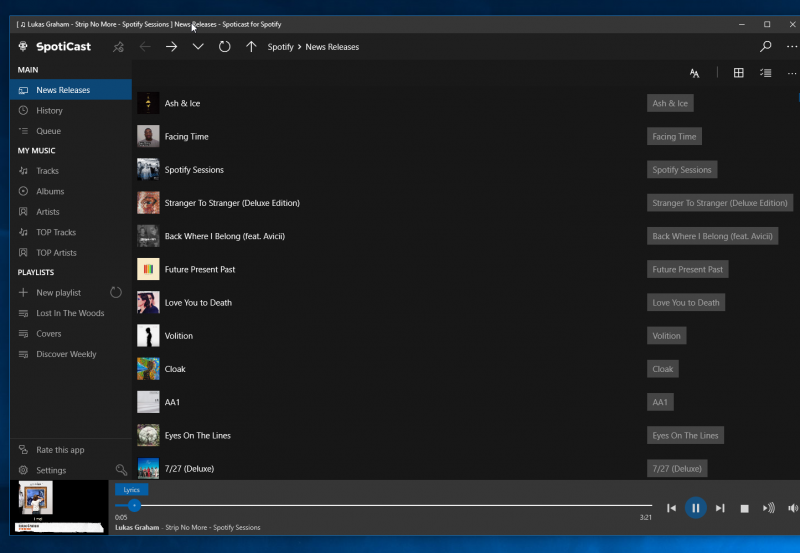
Task: Change text size with the font icon
Action: click(x=694, y=73)
